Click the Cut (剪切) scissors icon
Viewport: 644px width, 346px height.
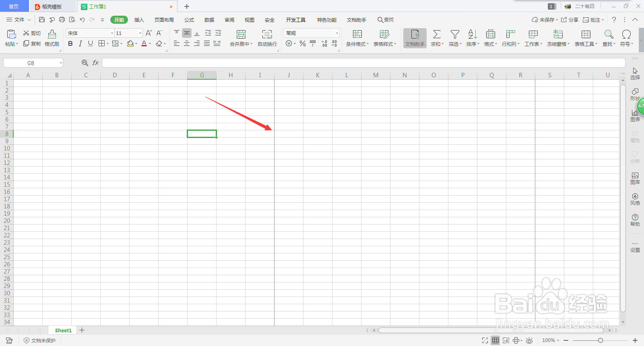click(x=26, y=33)
